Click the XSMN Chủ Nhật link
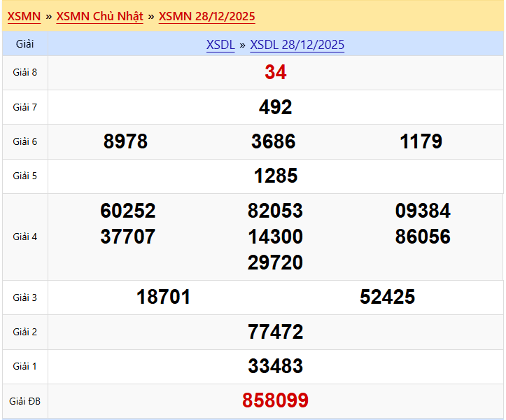Image resolution: width=506 pixels, height=420 pixels. coord(99,16)
